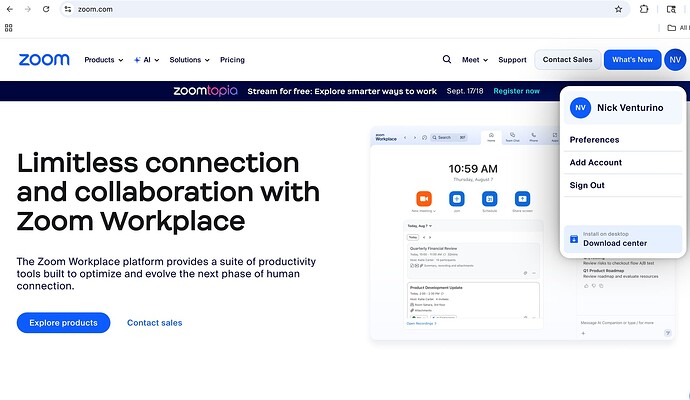Image resolution: width=690 pixels, height=400 pixels.
Task: Click the browser forward arrow
Action: (28, 9)
